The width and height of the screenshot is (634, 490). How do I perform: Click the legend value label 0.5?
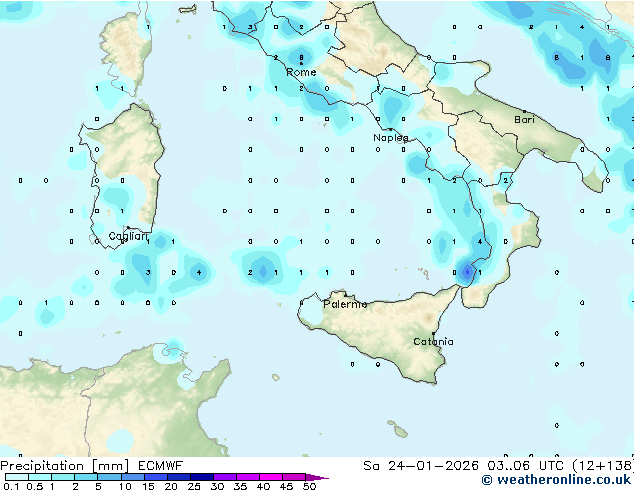click(35, 486)
